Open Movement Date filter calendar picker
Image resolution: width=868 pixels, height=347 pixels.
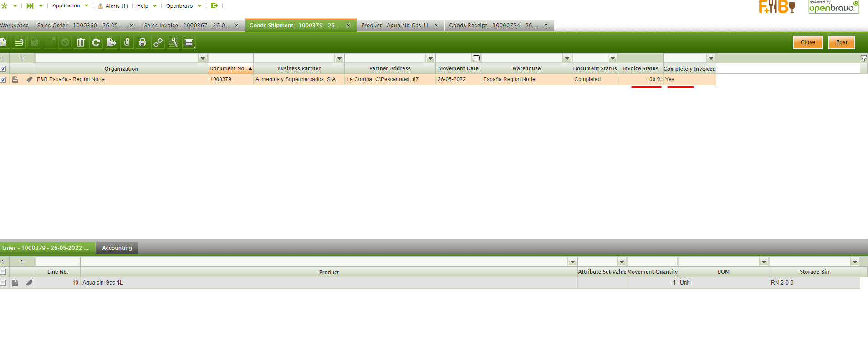click(476, 58)
